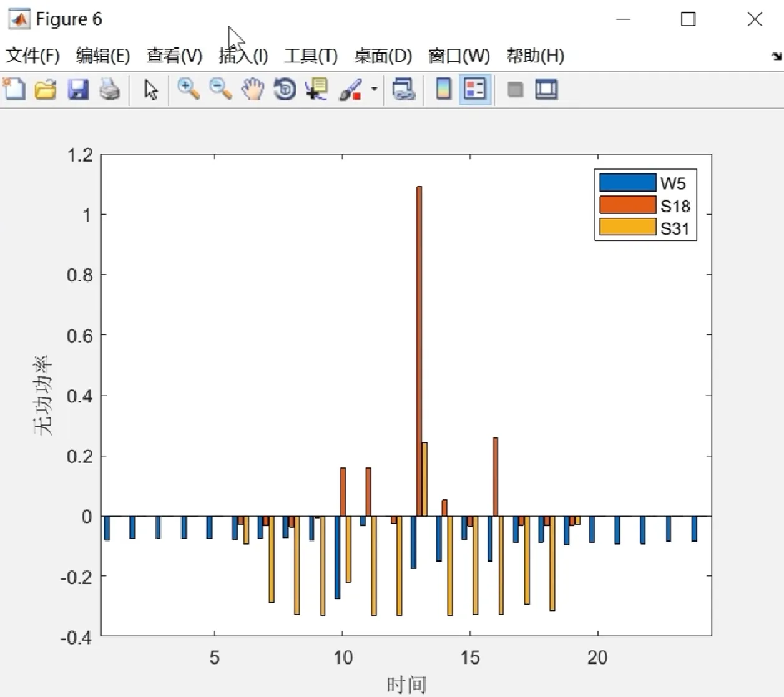Click the orange S18 legend swatch
This screenshot has width=784, height=697.
pos(627,205)
